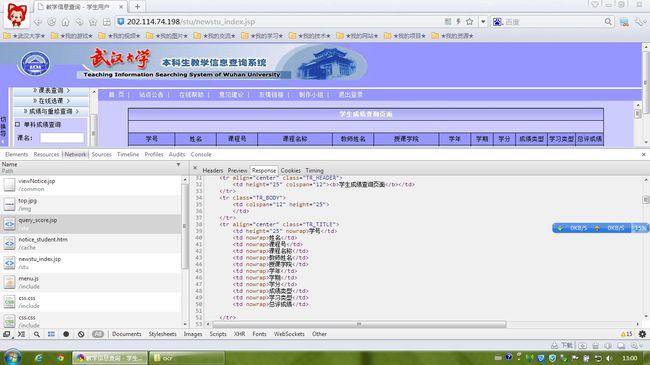Viewport: 650px width, 365px height.
Task: Switch to Elements devtools tab
Action: coord(17,154)
